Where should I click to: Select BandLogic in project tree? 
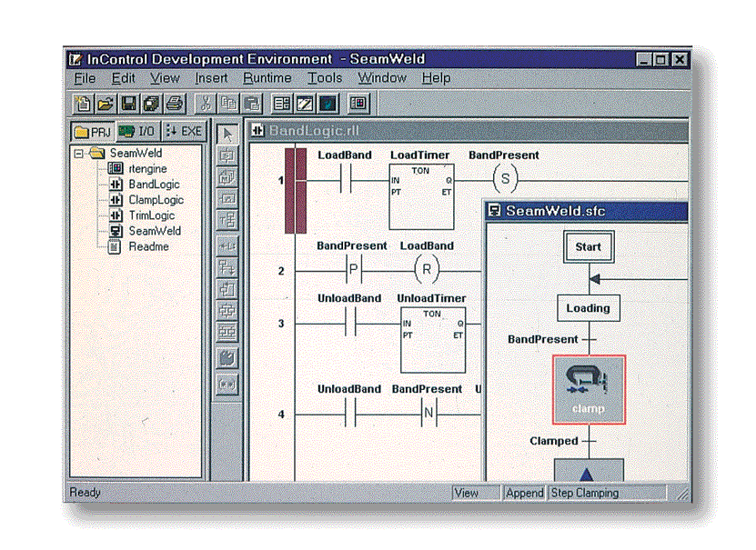(x=154, y=185)
